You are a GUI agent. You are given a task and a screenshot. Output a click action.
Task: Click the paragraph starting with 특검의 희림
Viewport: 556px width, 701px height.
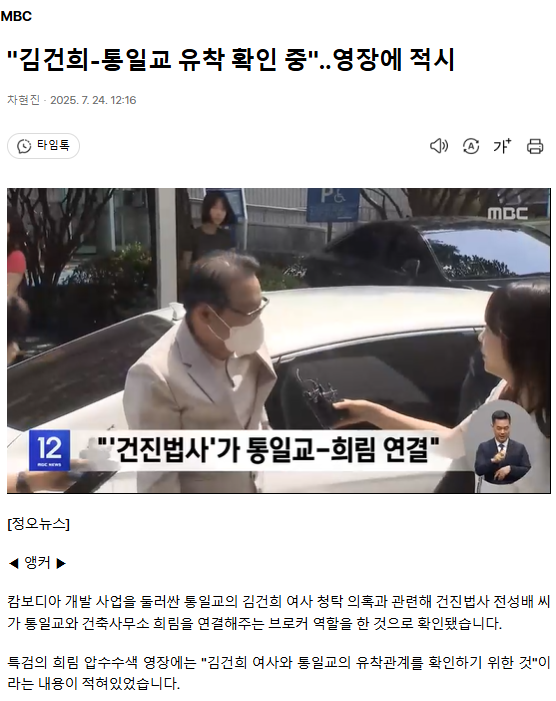tap(278, 673)
